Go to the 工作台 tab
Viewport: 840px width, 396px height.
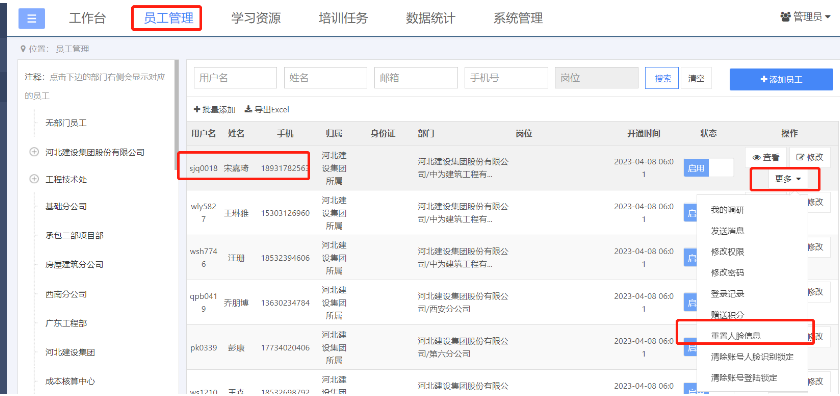pyautogui.click(x=87, y=18)
